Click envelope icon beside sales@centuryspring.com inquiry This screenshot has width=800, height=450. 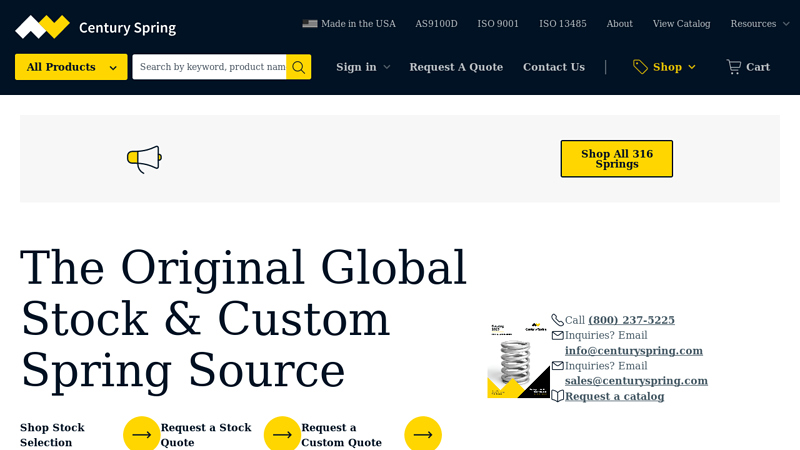(x=558, y=365)
